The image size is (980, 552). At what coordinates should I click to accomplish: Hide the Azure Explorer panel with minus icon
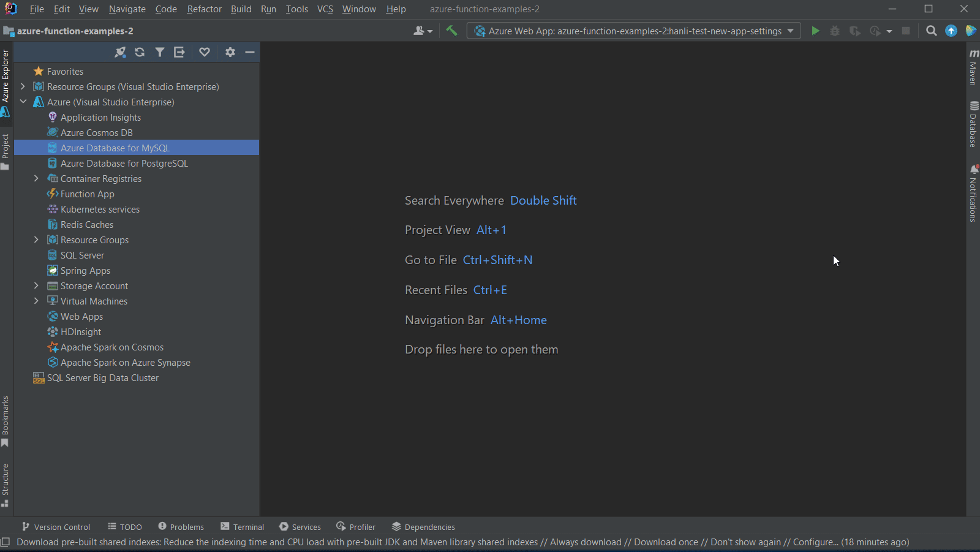pos(250,52)
